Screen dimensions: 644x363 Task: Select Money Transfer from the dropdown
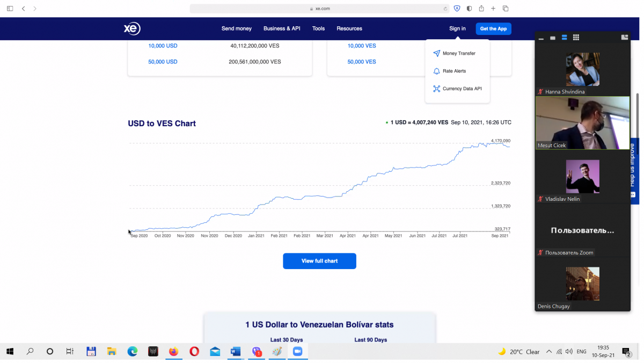coord(458,54)
